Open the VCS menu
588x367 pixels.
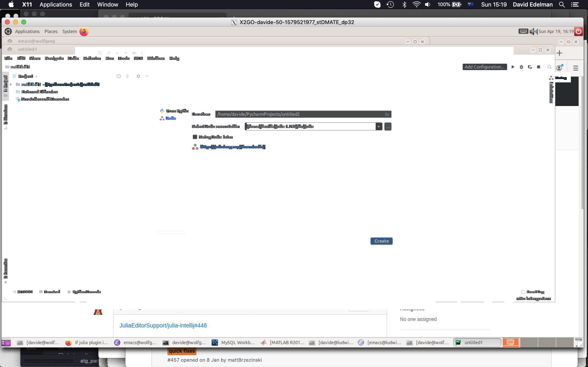tap(138, 58)
